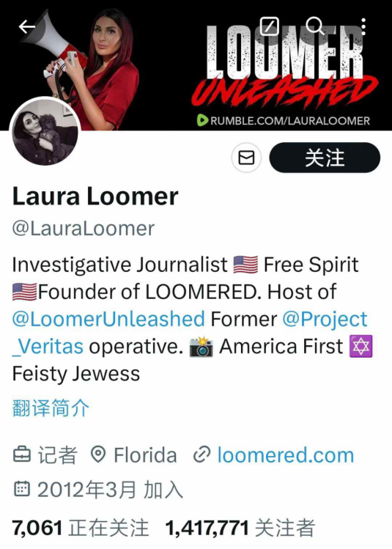The image size is (392, 549).
Task: Open the 7,061 正在关注 following list
Action: coord(81,528)
